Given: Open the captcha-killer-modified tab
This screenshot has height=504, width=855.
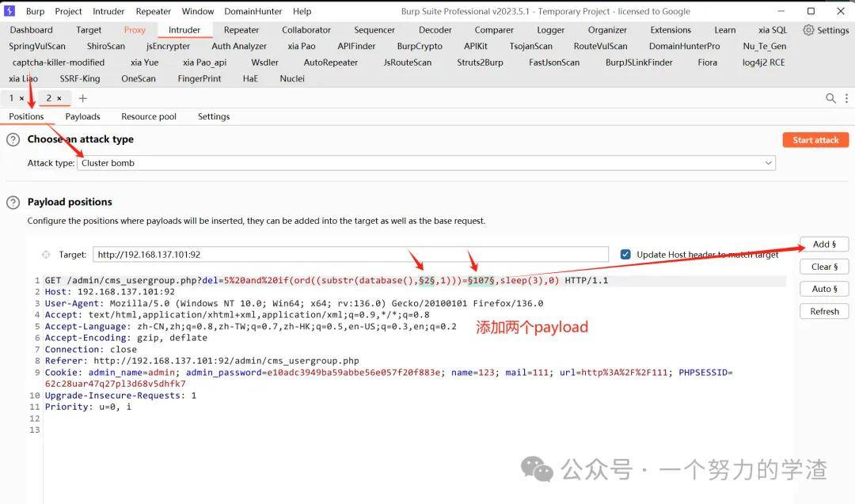Looking at the screenshot, I should [59, 63].
